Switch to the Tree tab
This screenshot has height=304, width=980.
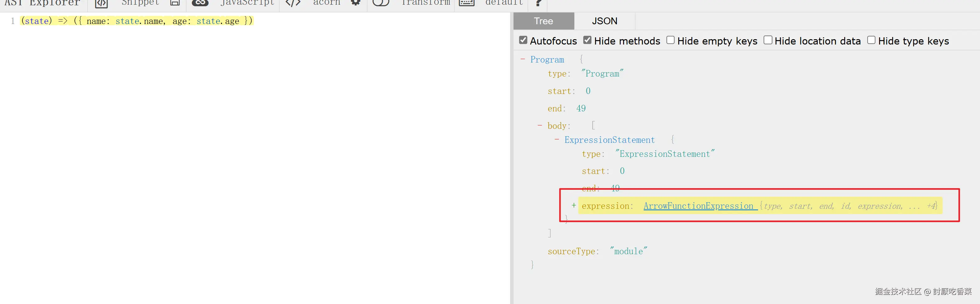544,21
